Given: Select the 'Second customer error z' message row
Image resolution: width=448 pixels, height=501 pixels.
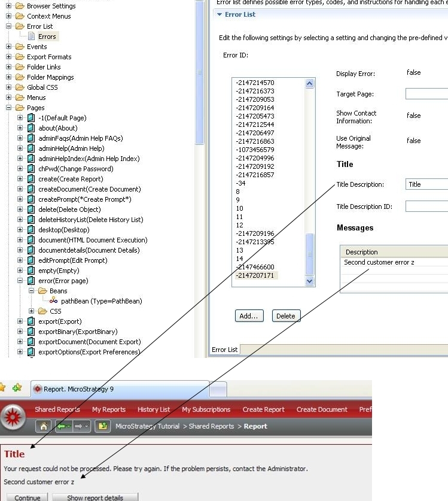Looking at the screenshot, I should pyautogui.click(x=394, y=262).
